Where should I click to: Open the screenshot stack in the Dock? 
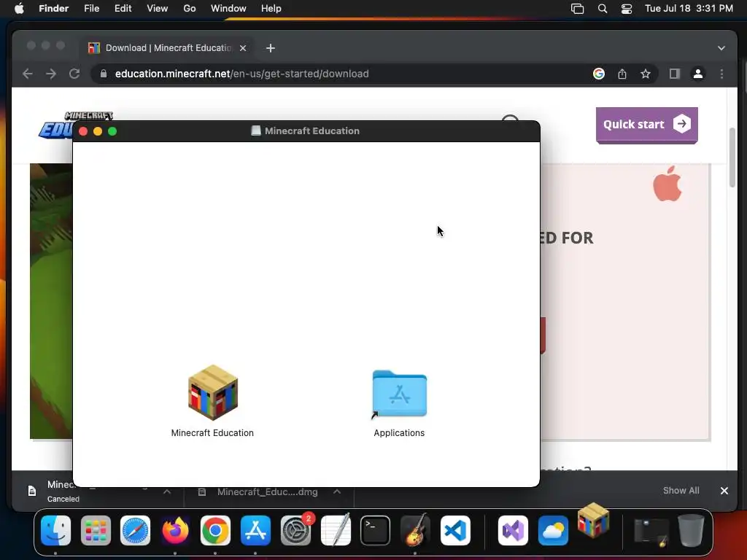click(651, 532)
